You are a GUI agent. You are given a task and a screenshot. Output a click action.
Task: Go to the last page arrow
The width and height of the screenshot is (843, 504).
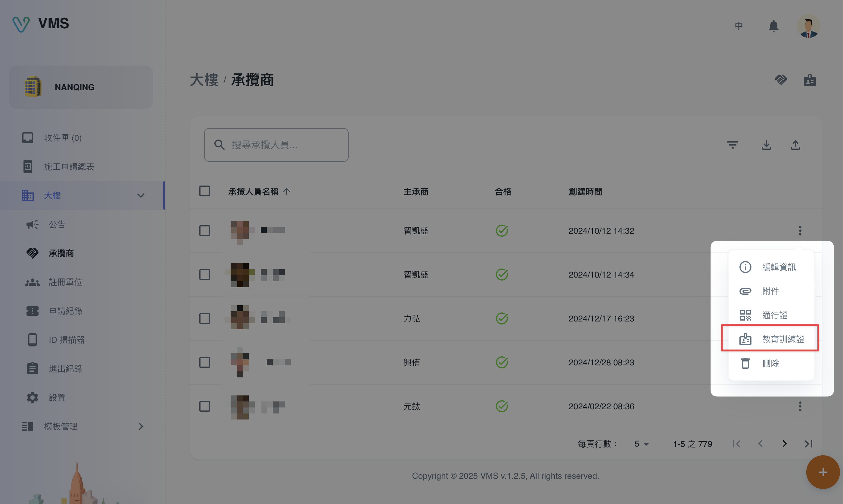click(x=808, y=444)
